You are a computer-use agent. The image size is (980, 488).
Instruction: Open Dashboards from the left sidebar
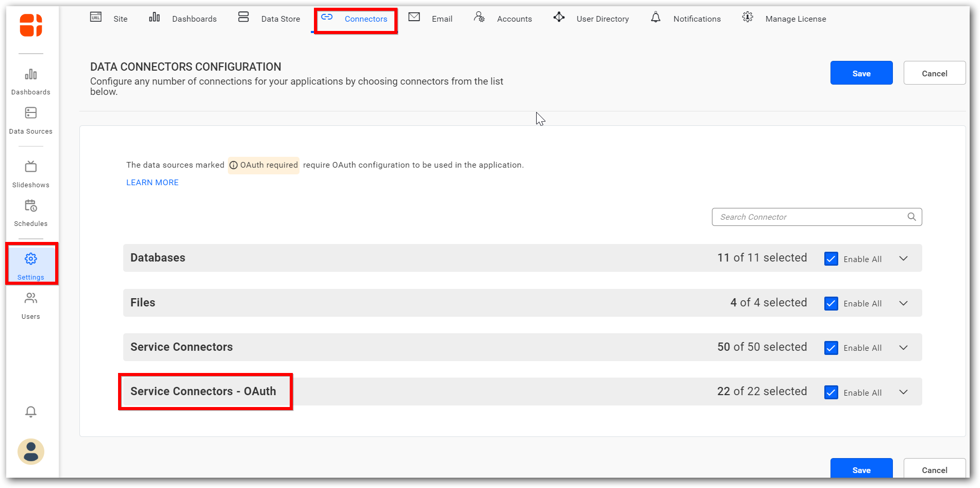pyautogui.click(x=31, y=81)
